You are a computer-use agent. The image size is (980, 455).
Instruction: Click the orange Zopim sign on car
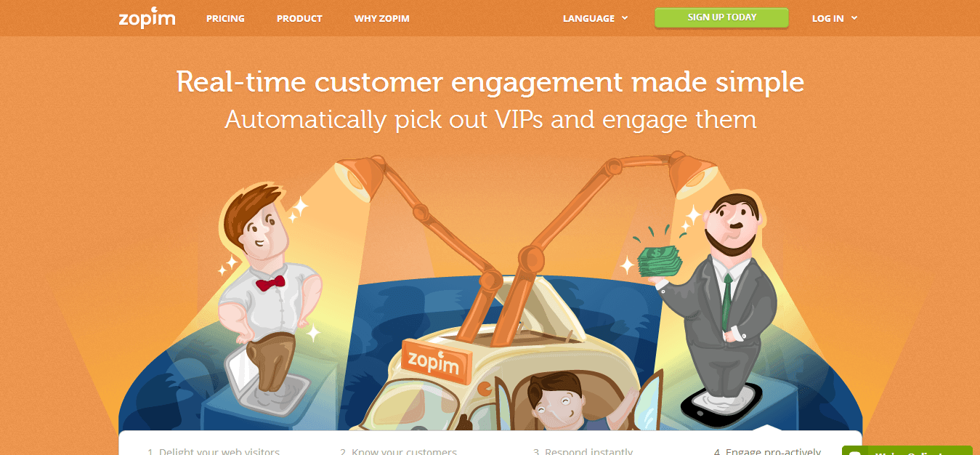pos(433,358)
